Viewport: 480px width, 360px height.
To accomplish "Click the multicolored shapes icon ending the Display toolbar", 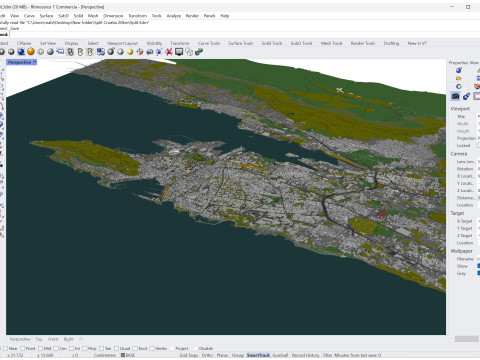I will [x=199, y=52].
